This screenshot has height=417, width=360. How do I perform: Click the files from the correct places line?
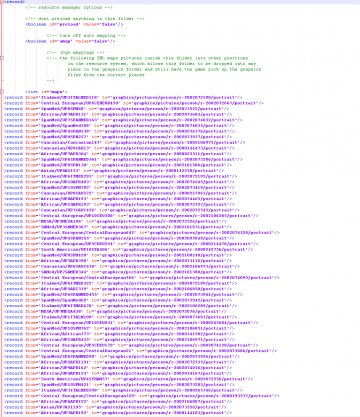[x=106, y=75]
